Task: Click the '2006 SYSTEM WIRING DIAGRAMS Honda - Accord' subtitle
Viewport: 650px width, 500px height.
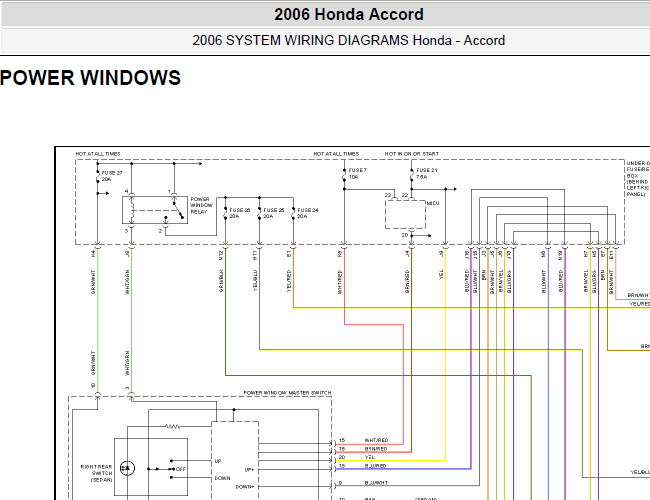Action: [x=349, y=41]
